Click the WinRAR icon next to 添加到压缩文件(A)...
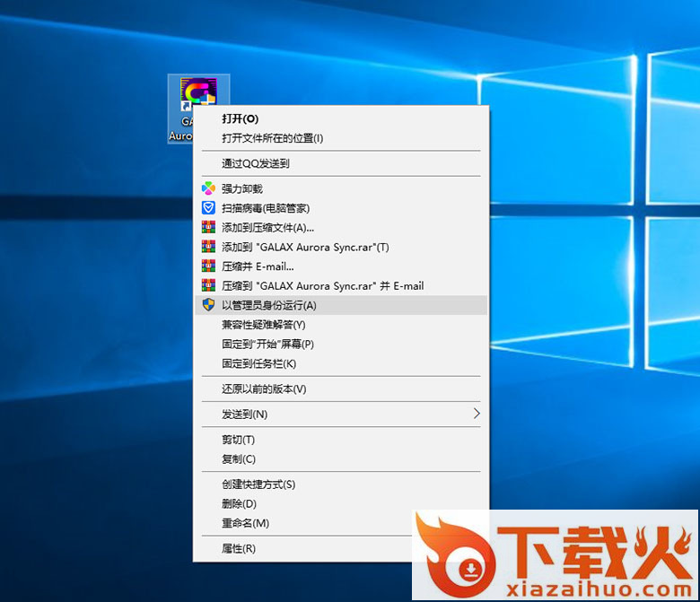The height and width of the screenshot is (602, 700). tap(208, 228)
